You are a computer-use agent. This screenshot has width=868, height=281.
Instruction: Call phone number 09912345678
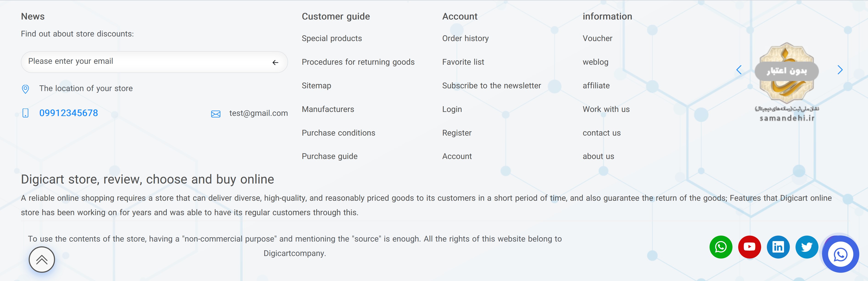point(68,113)
